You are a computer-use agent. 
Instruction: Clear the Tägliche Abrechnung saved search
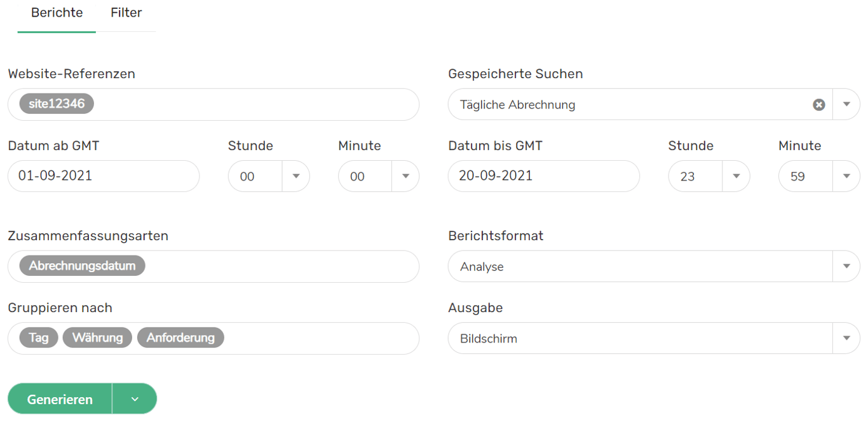point(818,105)
